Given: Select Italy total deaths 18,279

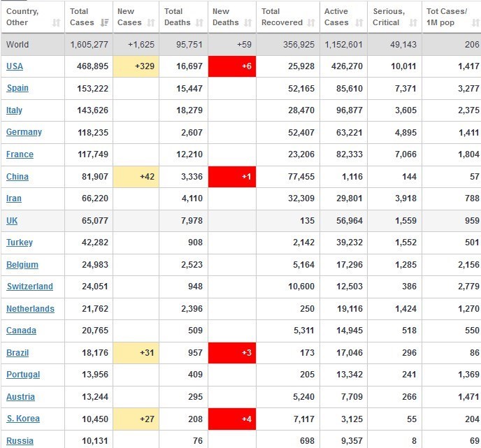Looking at the screenshot, I should 189,110.
